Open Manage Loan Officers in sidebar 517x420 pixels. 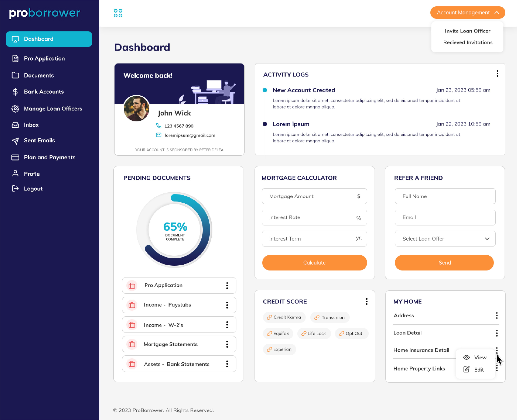(x=53, y=109)
